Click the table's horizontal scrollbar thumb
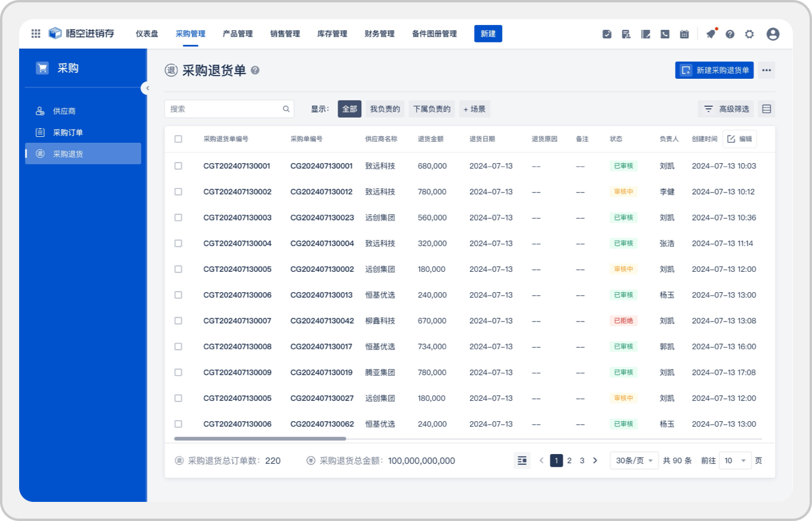The height and width of the screenshot is (521, 812). point(260,439)
